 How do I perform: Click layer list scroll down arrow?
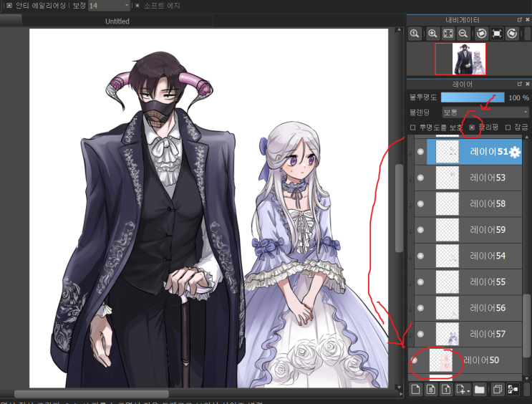tap(526, 378)
